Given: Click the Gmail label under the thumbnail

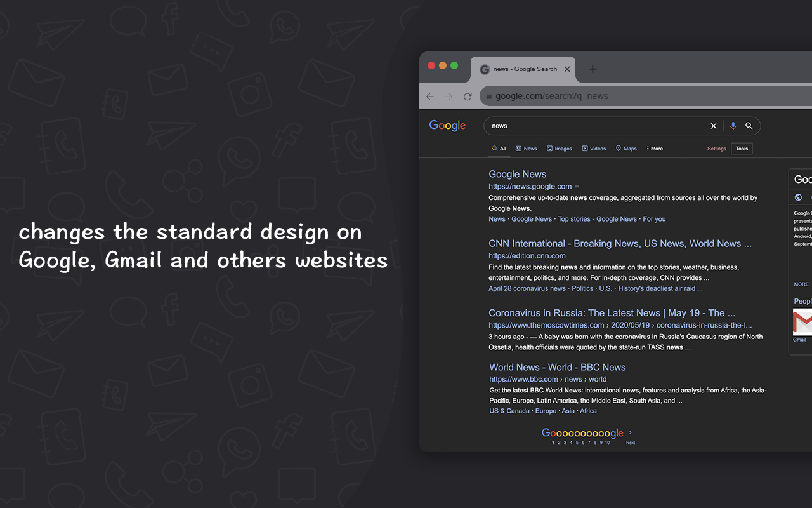Looking at the screenshot, I should point(799,340).
